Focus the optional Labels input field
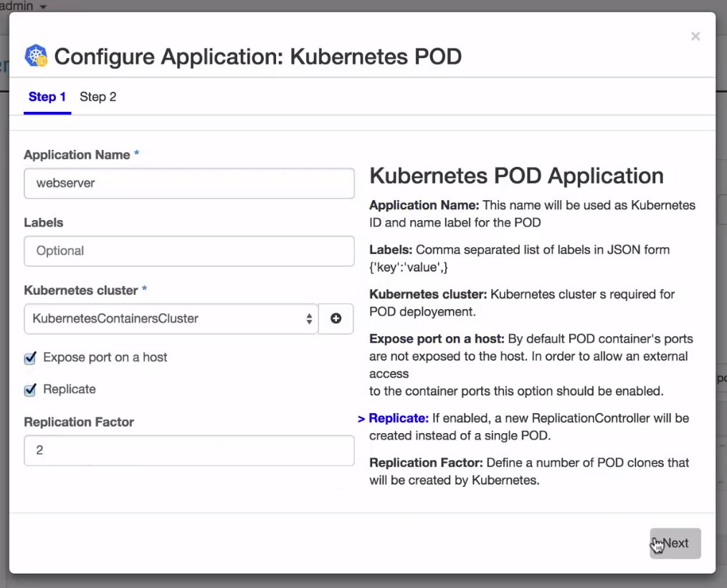The height and width of the screenshot is (588, 727). (189, 251)
